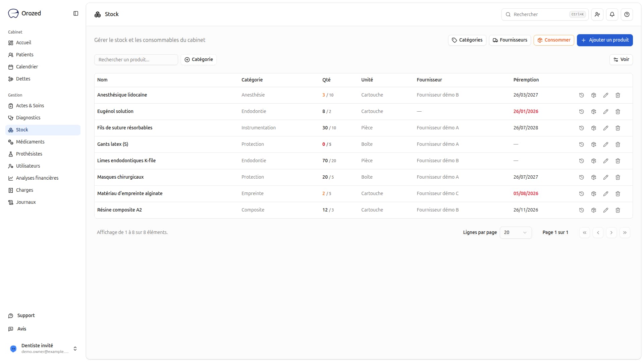Click Ajouter un produit button
Viewport: 644px width, 362px height.
click(x=605, y=40)
